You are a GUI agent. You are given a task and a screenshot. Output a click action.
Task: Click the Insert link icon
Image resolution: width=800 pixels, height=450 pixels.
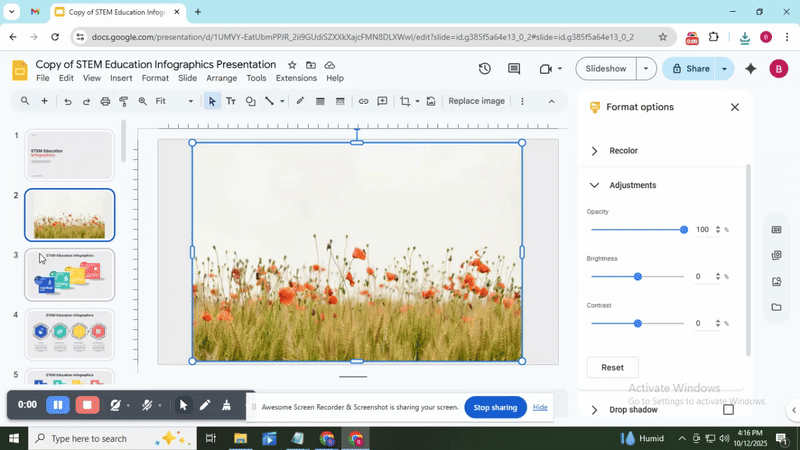point(363,101)
